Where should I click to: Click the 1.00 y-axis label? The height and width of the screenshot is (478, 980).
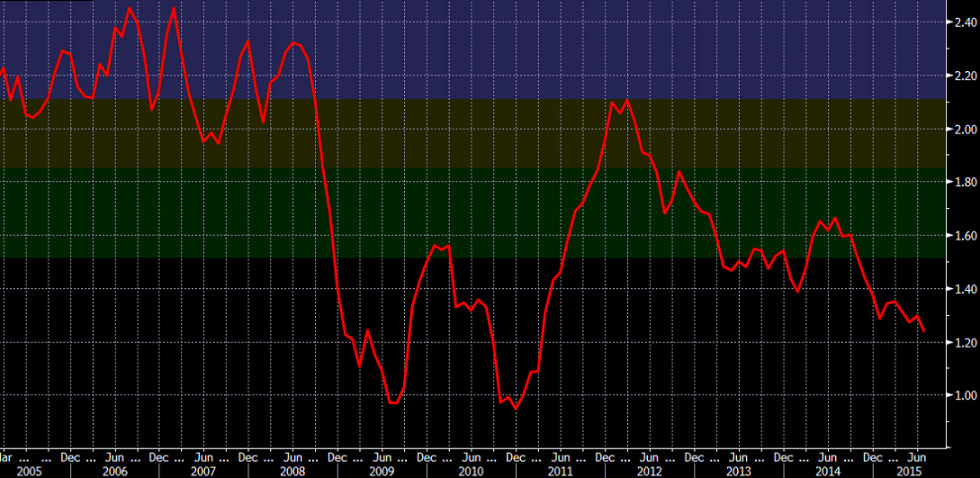point(965,395)
